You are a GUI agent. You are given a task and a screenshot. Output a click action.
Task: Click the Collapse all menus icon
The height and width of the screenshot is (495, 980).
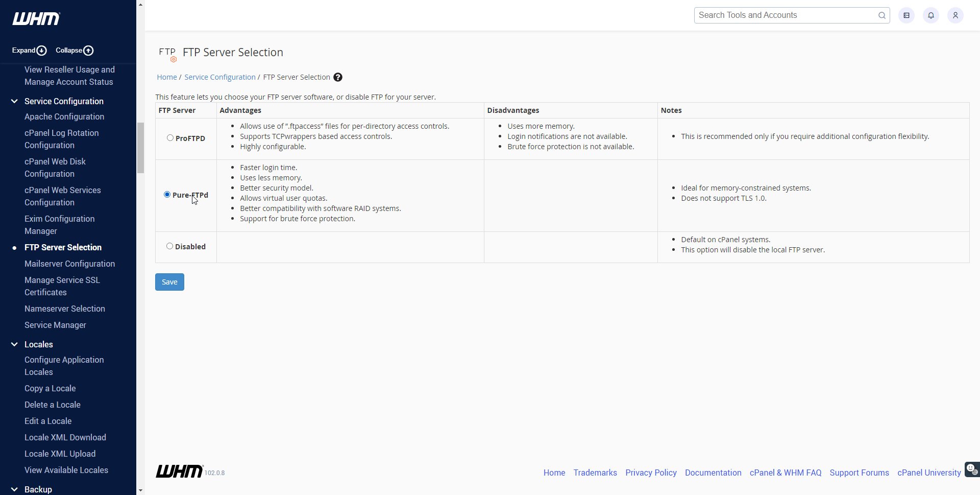[88, 51]
